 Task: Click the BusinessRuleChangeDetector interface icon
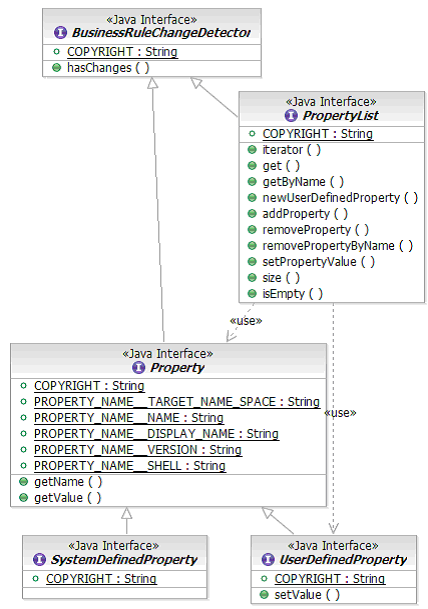tap(60, 32)
